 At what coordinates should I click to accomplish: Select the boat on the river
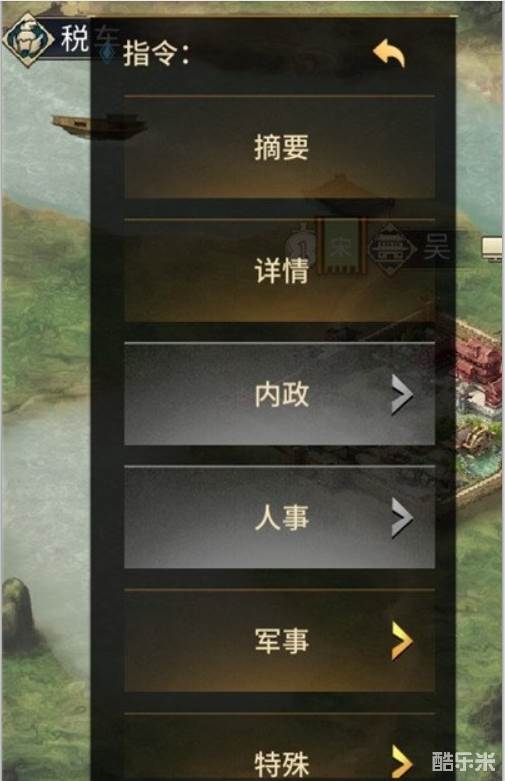99,126
